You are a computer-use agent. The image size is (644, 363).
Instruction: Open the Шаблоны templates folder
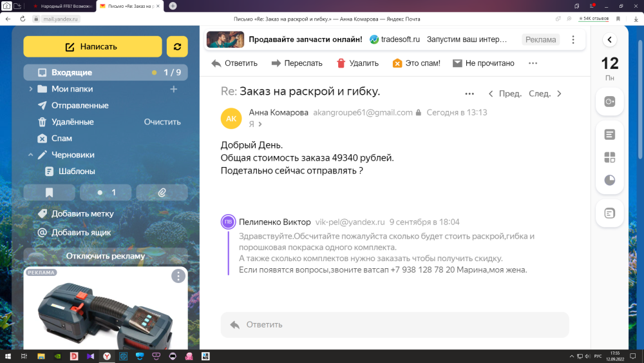pyautogui.click(x=77, y=171)
